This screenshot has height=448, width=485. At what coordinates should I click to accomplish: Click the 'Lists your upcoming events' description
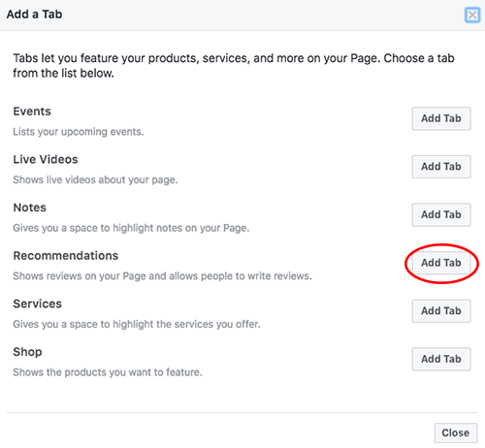coord(79,132)
